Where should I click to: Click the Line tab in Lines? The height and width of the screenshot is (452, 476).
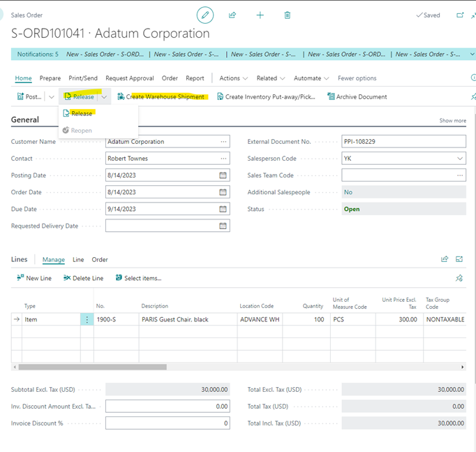click(x=78, y=259)
